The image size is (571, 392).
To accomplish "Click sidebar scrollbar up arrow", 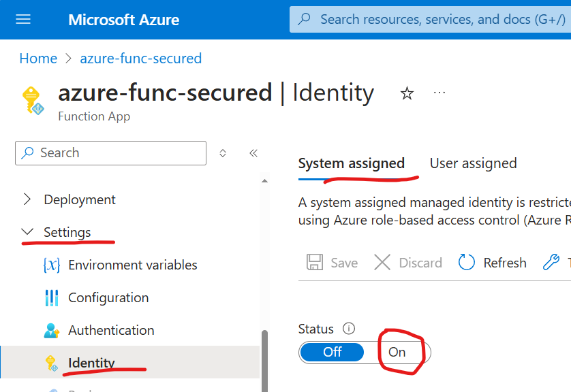I will pos(265,181).
